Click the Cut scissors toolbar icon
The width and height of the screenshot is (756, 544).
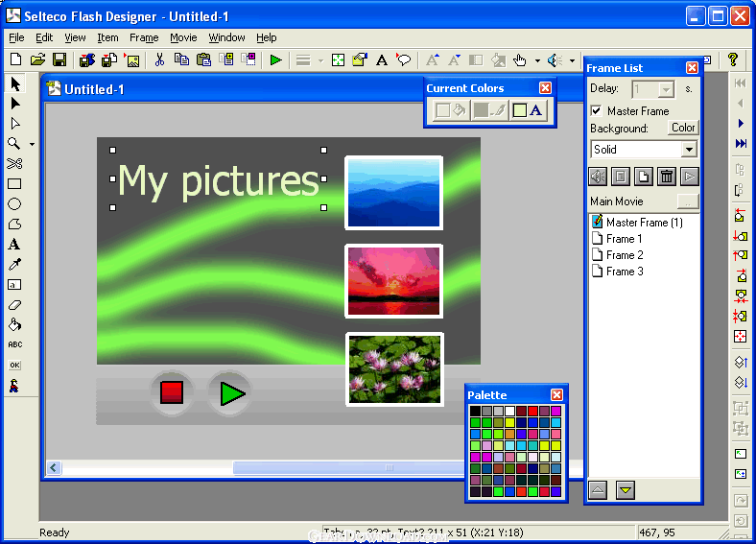point(159,59)
